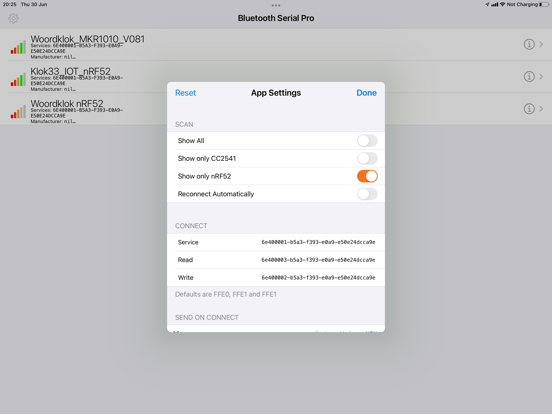Tap info icon for Klok33_IOT_nRF52
The height and width of the screenshot is (414, 552).
tap(529, 76)
